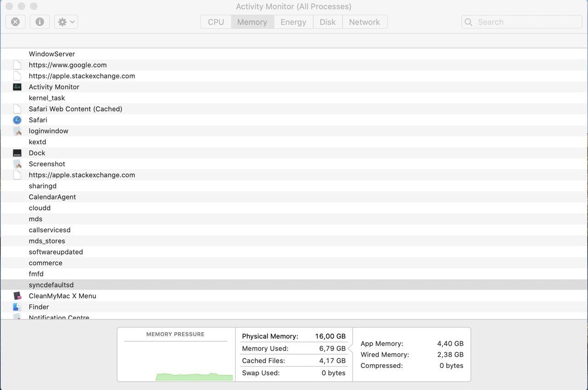Select the Dock process name
This screenshot has width=588, height=390.
(37, 153)
